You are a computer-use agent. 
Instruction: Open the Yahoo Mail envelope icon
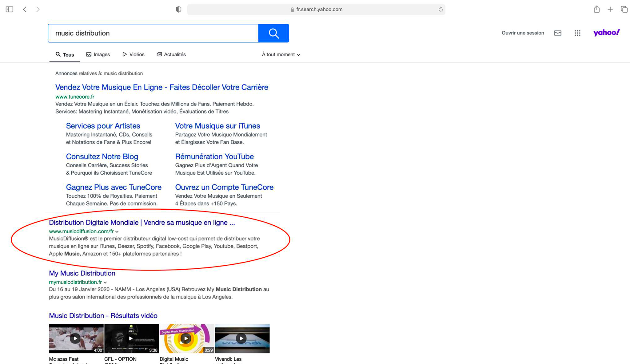click(x=558, y=33)
